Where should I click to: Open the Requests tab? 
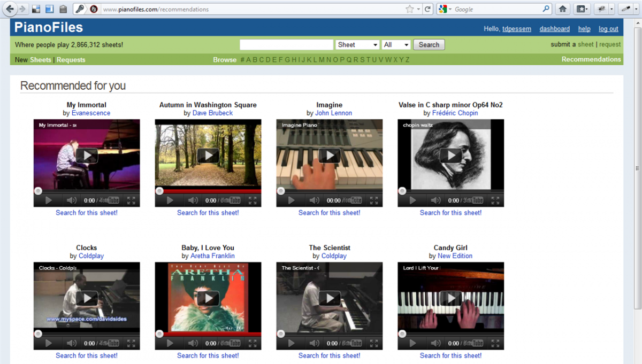(71, 60)
